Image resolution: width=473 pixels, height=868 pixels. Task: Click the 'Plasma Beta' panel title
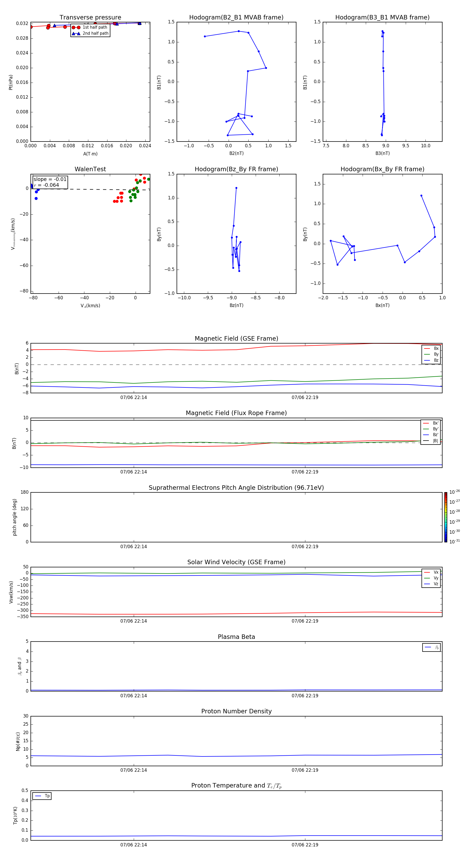coord(236,637)
